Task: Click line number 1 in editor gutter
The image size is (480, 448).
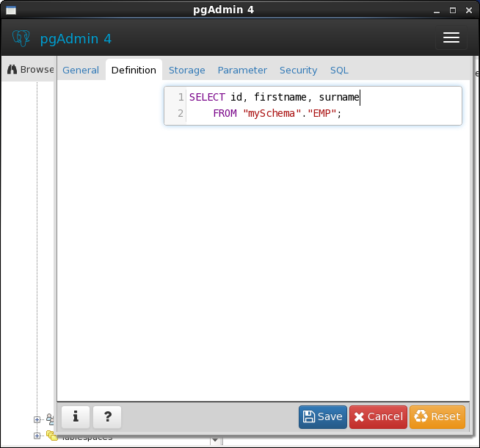Action: 181,97
